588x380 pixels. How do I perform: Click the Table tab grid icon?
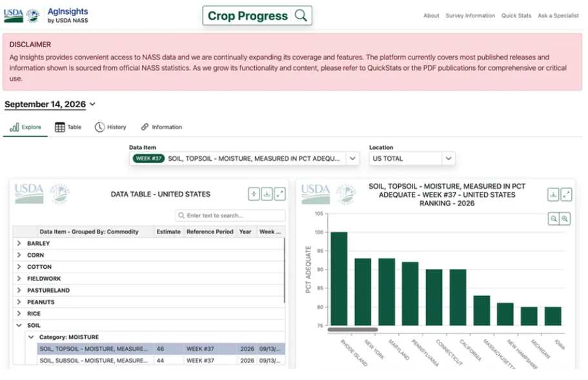[x=59, y=127]
